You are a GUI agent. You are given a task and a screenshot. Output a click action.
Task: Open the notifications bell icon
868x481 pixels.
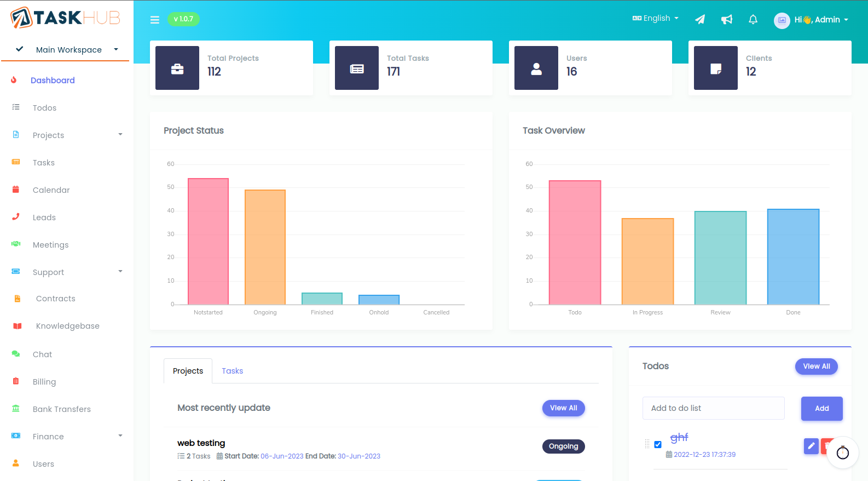(x=753, y=20)
